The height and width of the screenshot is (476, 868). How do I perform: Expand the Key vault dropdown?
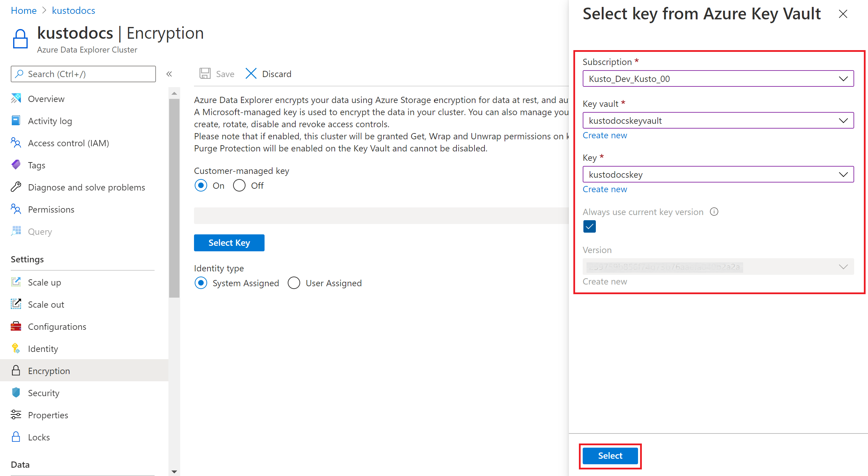tap(843, 121)
